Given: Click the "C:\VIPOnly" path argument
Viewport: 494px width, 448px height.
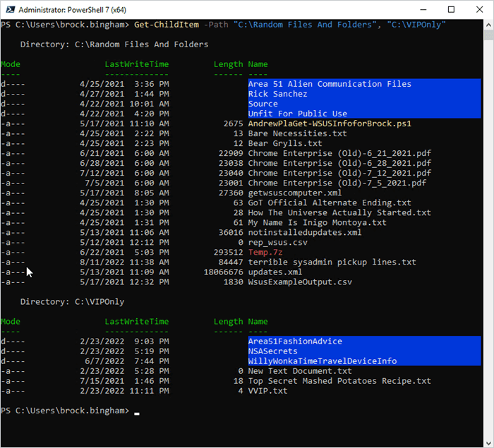Looking at the screenshot, I should point(416,25).
